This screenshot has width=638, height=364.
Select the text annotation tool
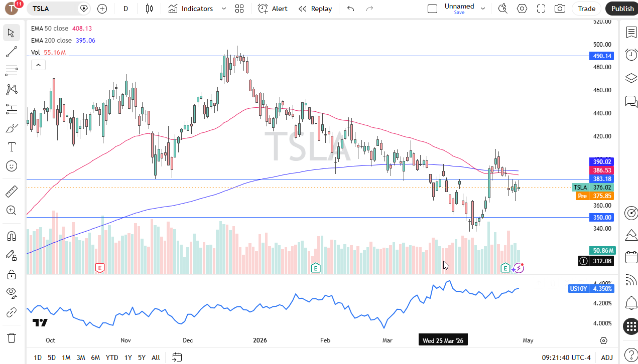pos(12,147)
